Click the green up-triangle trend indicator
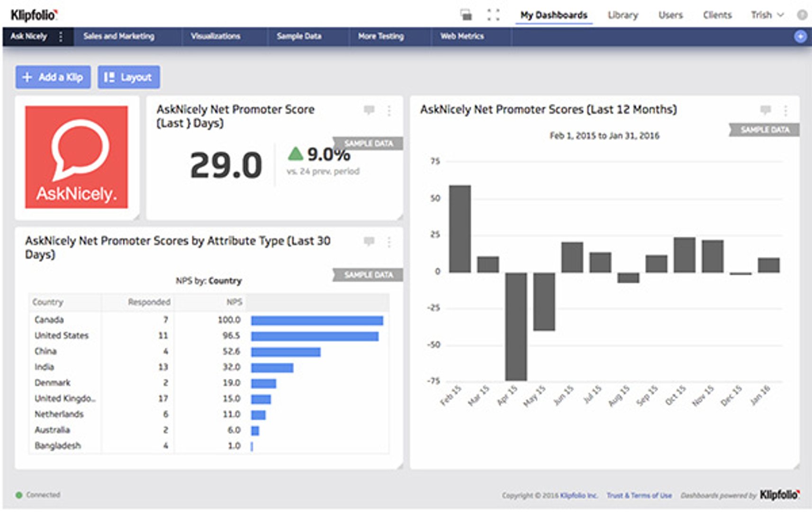Screen dimensions: 812x512 [295, 153]
